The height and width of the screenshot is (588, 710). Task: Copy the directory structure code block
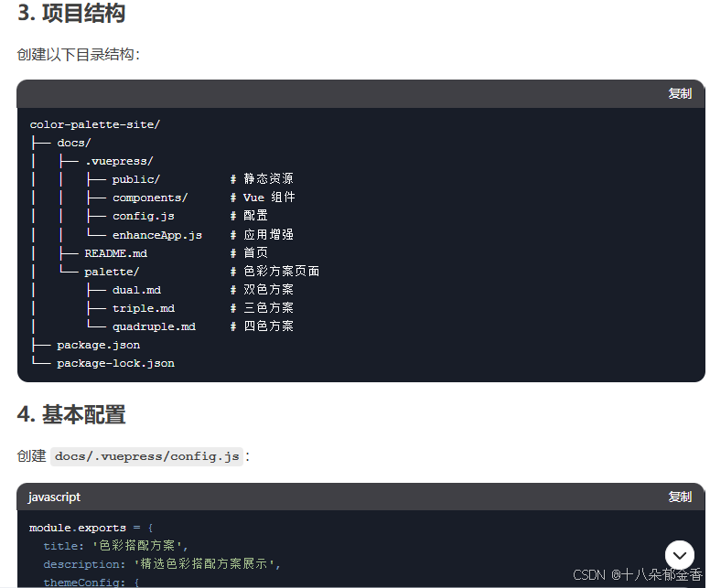(680, 93)
